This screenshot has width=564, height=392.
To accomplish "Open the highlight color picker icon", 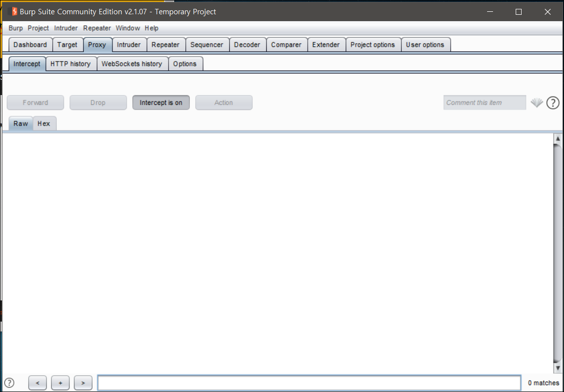I will (x=537, y=103).
